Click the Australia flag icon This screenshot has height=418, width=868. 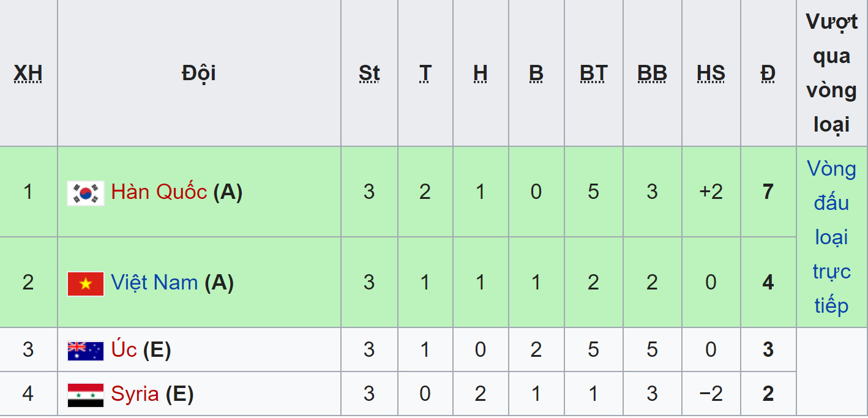click(x=86, y=351)
